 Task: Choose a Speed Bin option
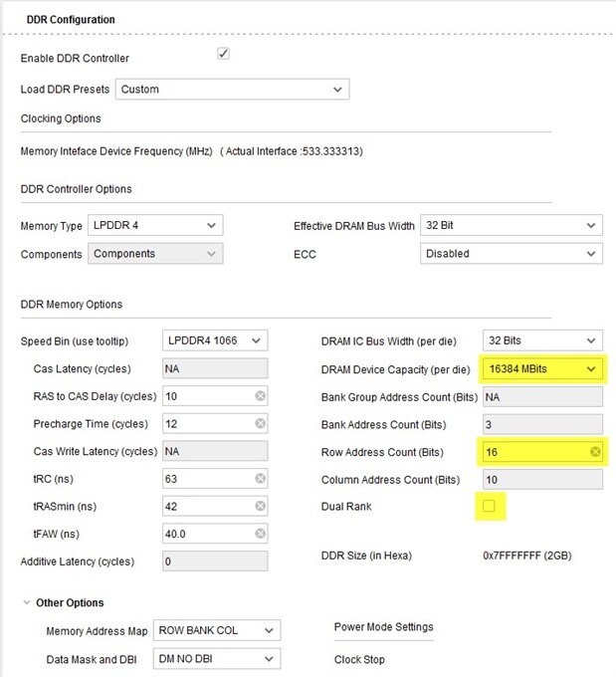(x=215, y=341)
